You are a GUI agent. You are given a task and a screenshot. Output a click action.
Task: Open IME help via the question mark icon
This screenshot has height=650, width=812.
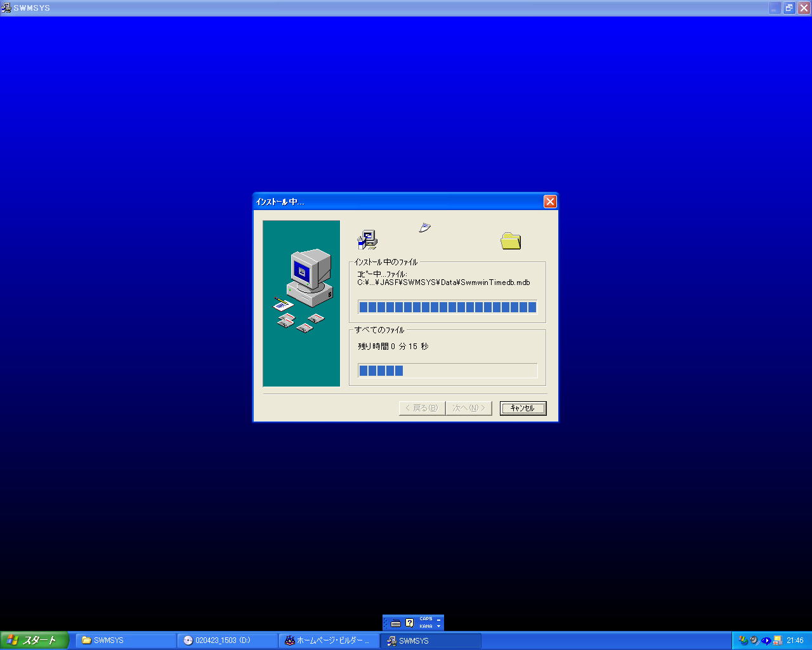pyautogui.click(x=410, y=623)
